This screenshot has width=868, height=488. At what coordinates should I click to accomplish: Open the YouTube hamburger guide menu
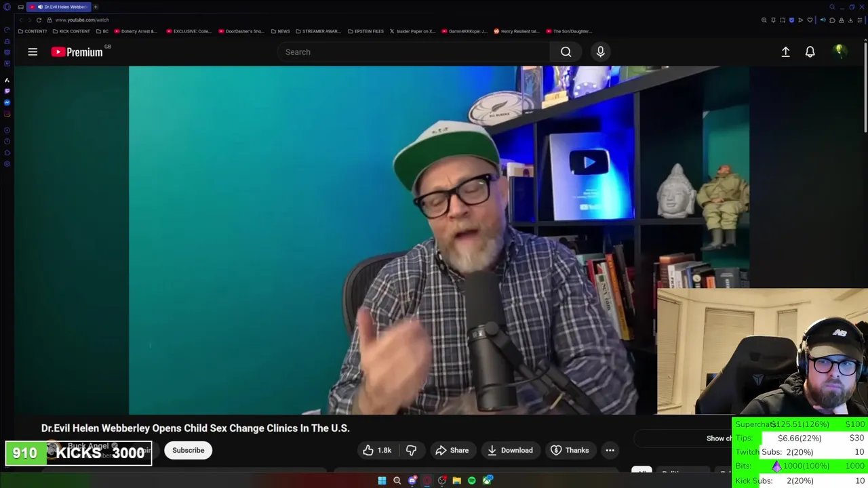[x=33, y=52]
